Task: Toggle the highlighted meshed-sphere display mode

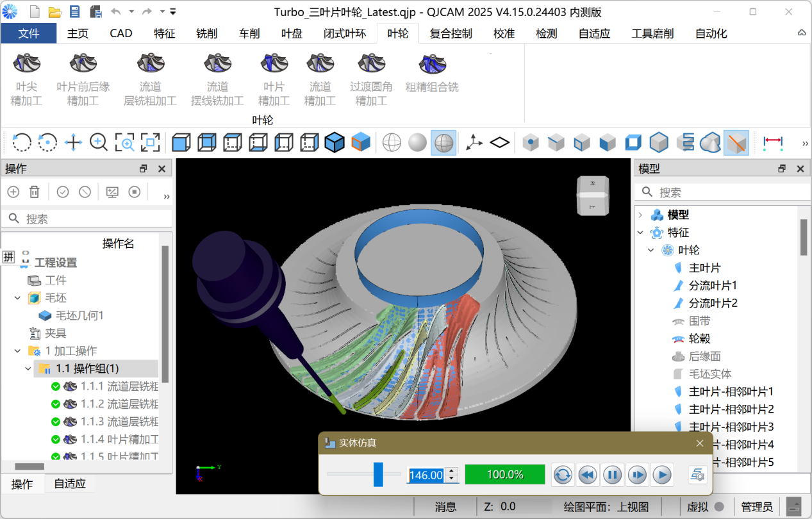Action: [x=443, y=142]
